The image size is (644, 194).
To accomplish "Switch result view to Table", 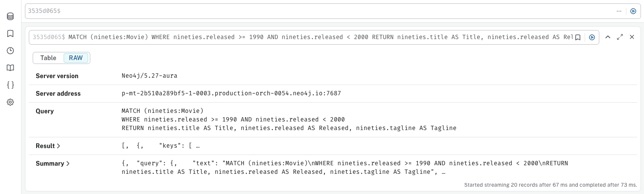I will [48, 58].
